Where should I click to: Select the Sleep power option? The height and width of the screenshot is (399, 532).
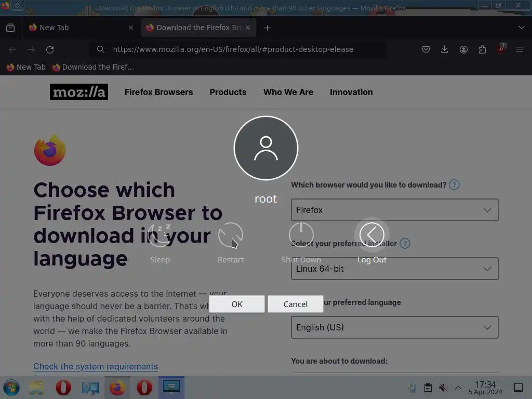[160, 243]
